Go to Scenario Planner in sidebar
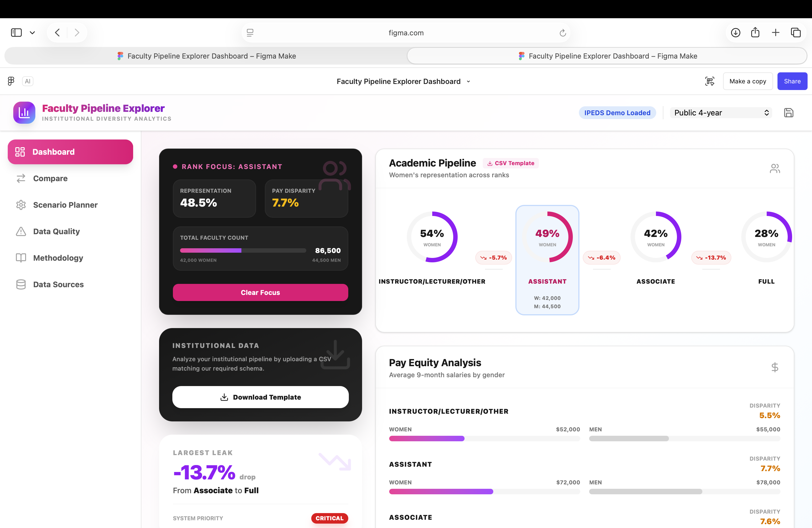The width and height of the screenshot is (812, 528). pos(65,205)
